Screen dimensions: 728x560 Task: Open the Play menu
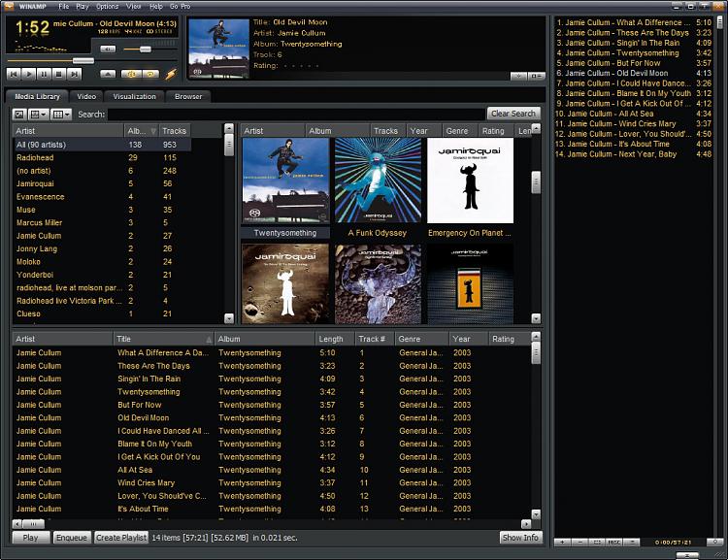pyautogui.click(x=83, y=7)
